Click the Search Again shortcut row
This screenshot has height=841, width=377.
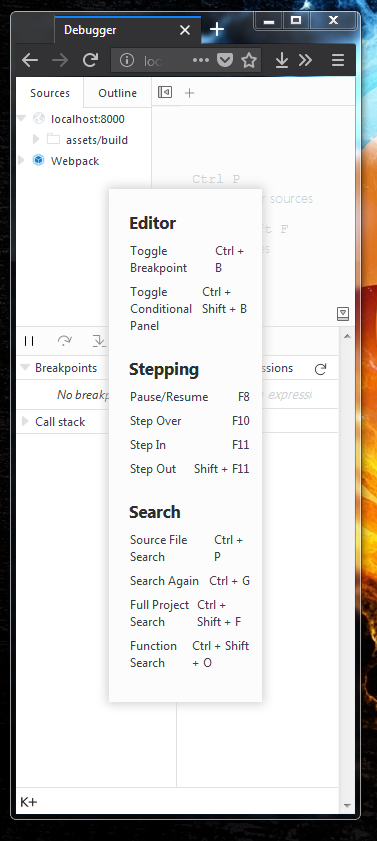tap(190, 581)
